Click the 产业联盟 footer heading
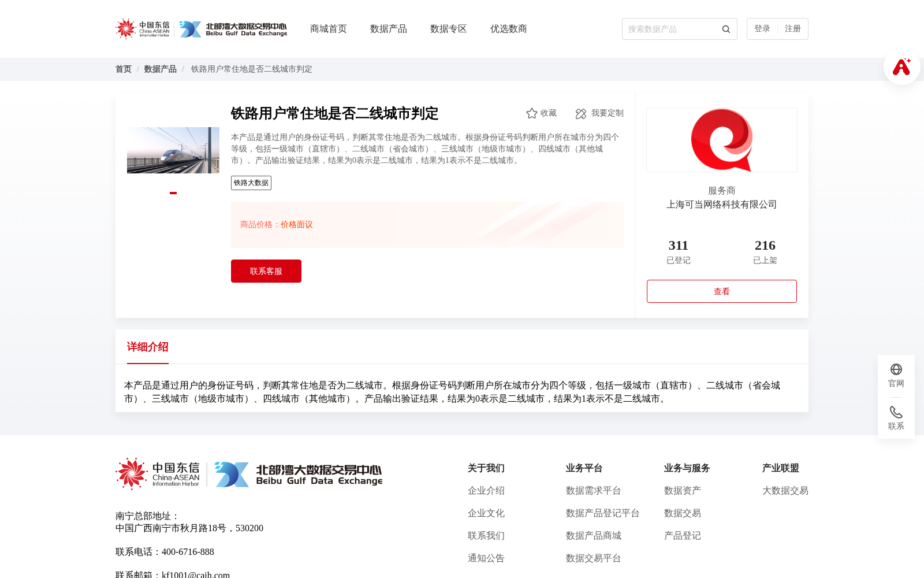924x578 pixels. point(781,468)
